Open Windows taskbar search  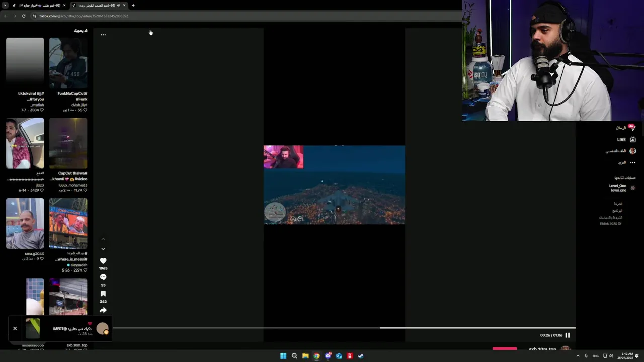pos(294,356)
